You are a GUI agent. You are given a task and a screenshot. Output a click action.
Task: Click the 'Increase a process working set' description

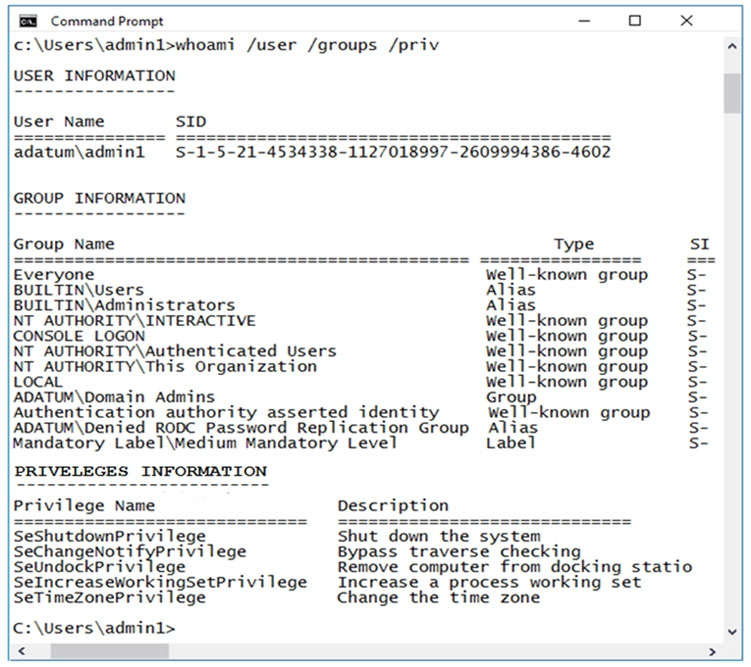click(x=489, y=582)
